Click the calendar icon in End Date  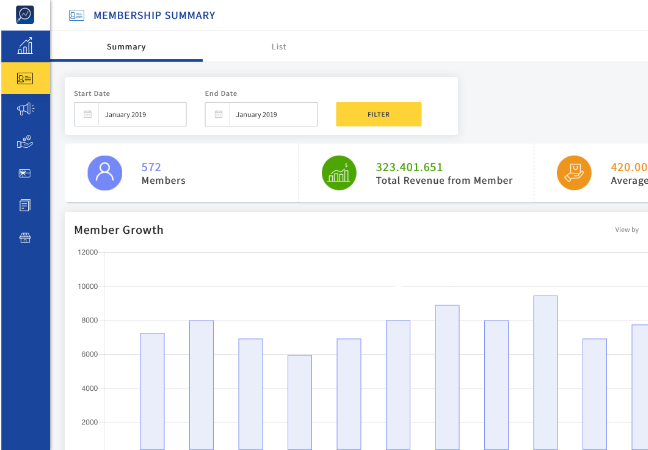pyautogui.click(x=218, y=115)
